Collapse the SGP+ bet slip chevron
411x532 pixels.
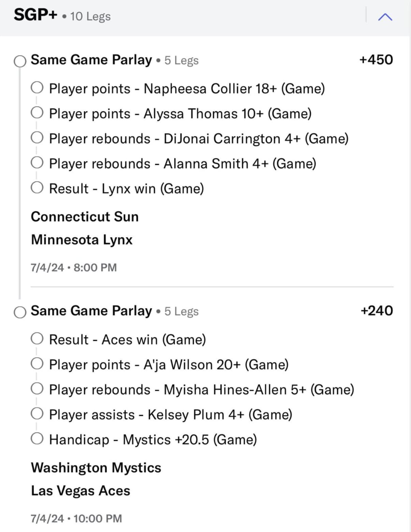coord(385,17)
